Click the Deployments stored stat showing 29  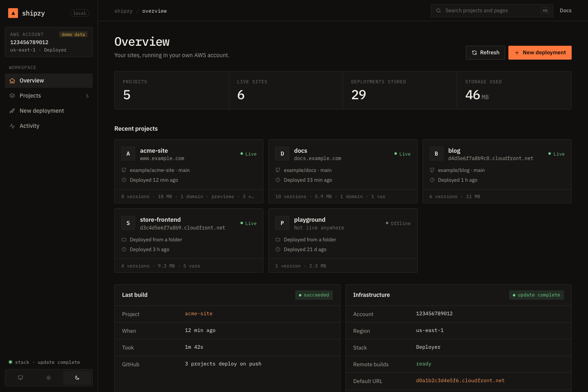(x=400, y=90)
